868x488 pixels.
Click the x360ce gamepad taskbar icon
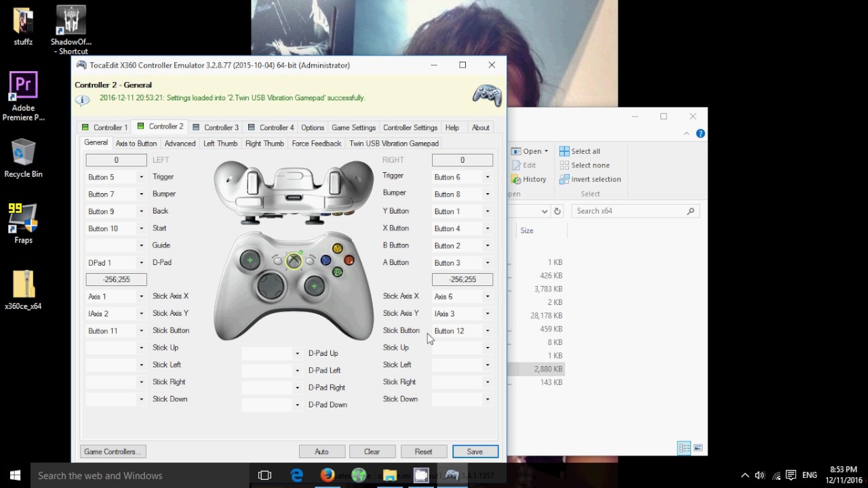tap(452, 475)
